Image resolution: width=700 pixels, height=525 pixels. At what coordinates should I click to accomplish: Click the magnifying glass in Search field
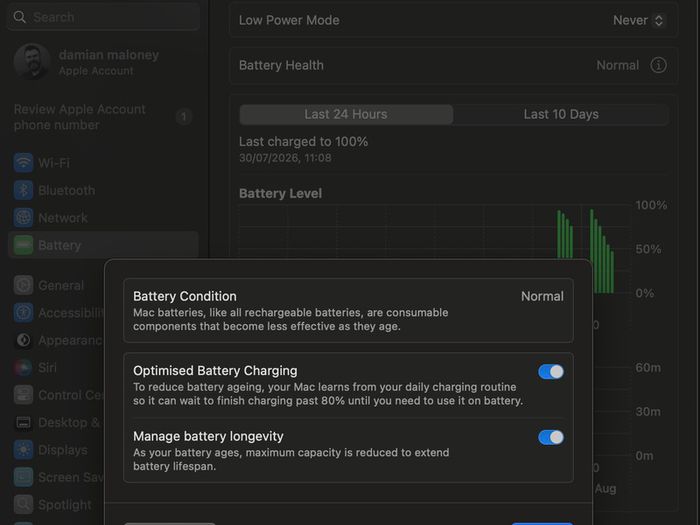[20, 17]
